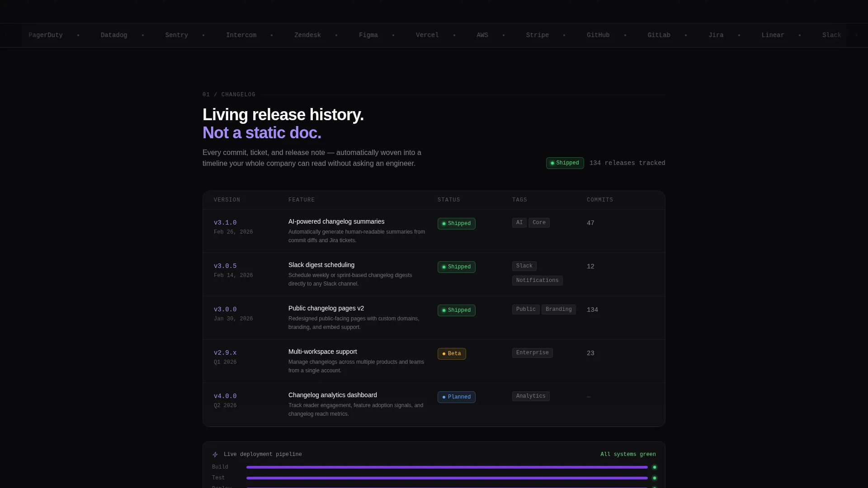
Task: Click Datadog in the integrations ticker
Action: tap(114, 35)
